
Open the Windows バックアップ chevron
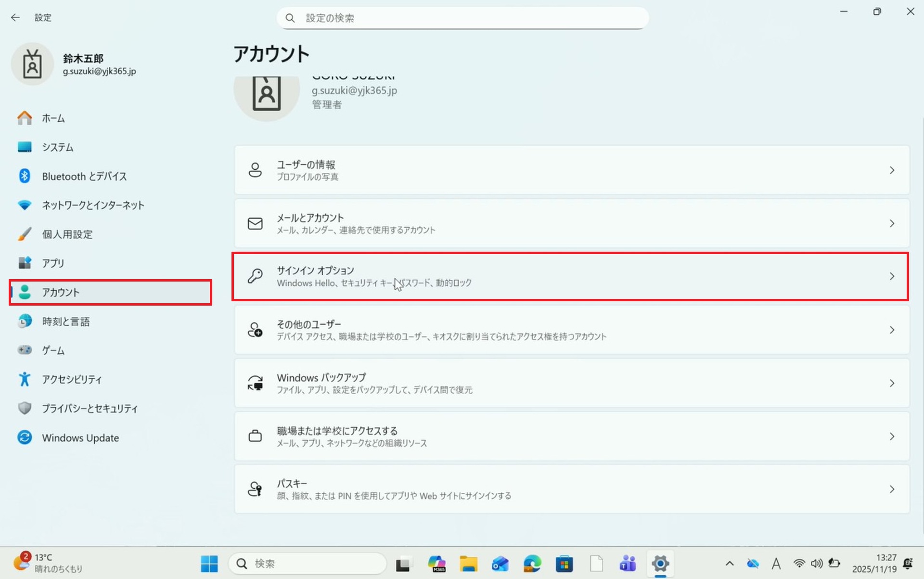(892, 383)
